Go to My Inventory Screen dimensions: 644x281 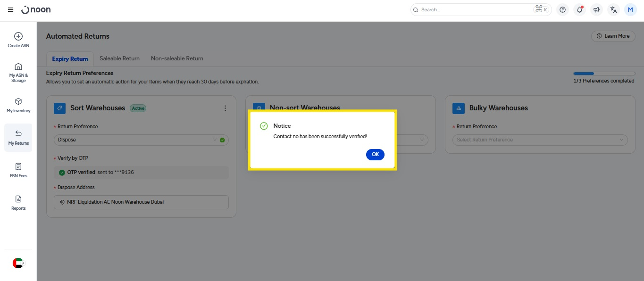tap(18, 105)
